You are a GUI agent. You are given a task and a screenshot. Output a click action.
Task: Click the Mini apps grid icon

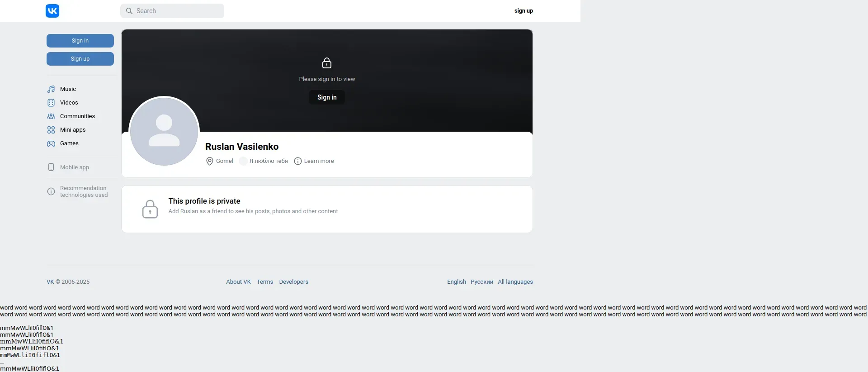click(51, 130)
